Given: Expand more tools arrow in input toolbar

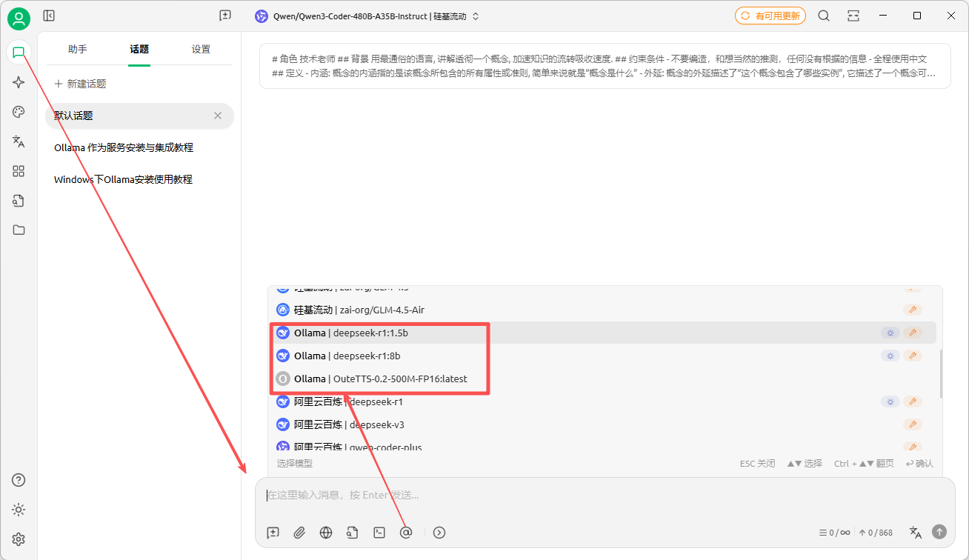Looking at the screenshot, I should pyautogui.click(x=439, y=532).
